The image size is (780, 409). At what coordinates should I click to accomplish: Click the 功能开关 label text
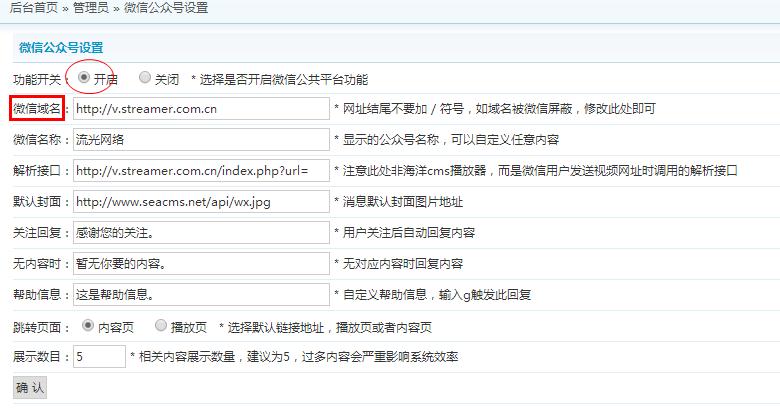37,80
